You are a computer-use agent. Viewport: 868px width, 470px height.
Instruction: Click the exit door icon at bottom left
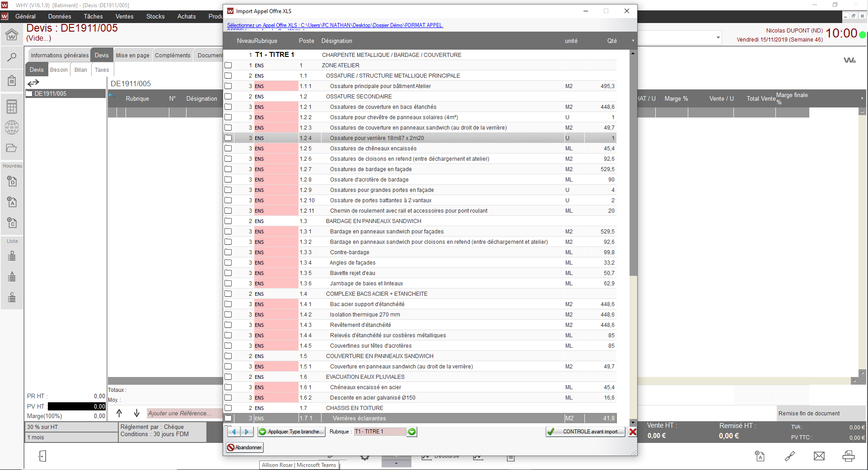pyautogui.click(x=42, y=456)
